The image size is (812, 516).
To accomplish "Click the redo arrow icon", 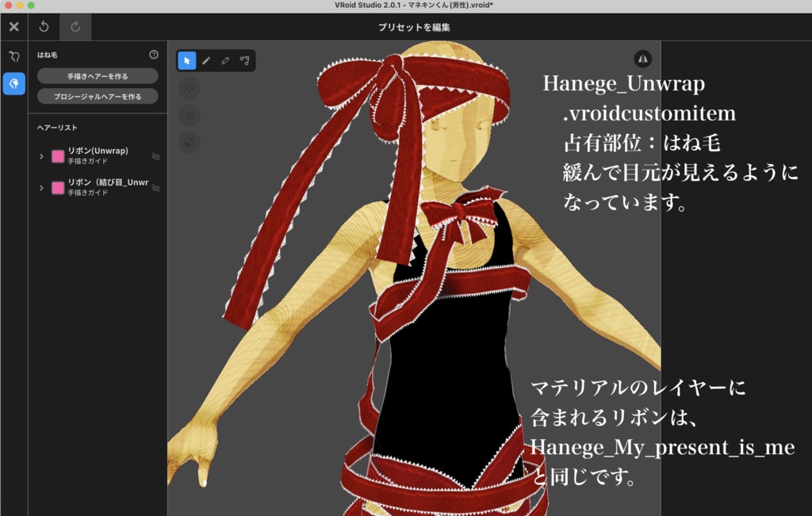I will tap(75, 26).
